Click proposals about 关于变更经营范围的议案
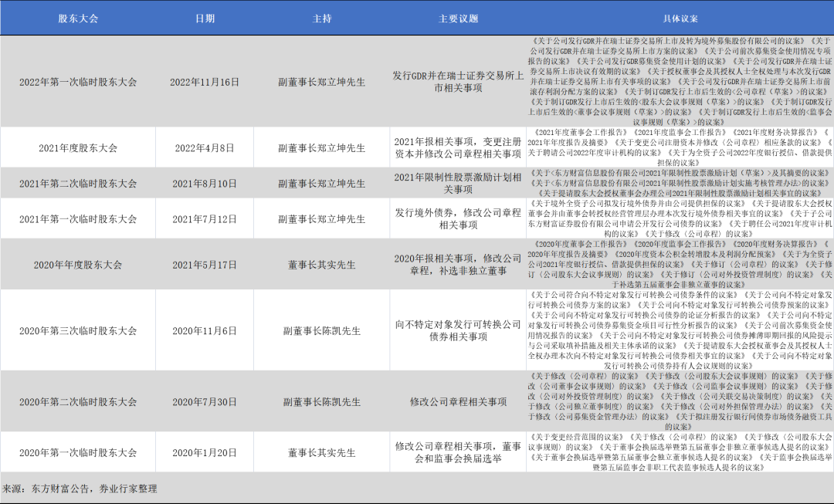 click(680, 452)
